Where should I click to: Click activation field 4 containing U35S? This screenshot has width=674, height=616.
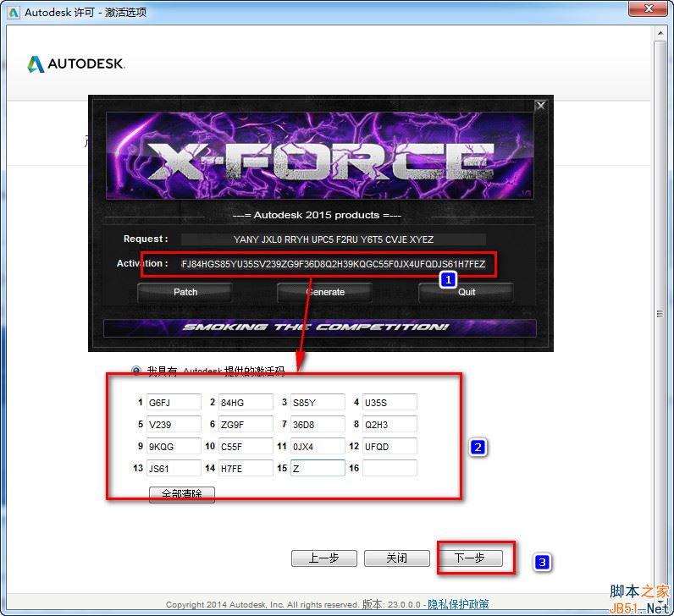pos(389,403)
